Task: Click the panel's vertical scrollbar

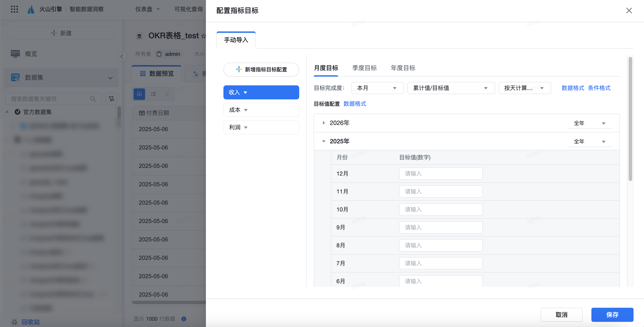Action: [630, 119]
